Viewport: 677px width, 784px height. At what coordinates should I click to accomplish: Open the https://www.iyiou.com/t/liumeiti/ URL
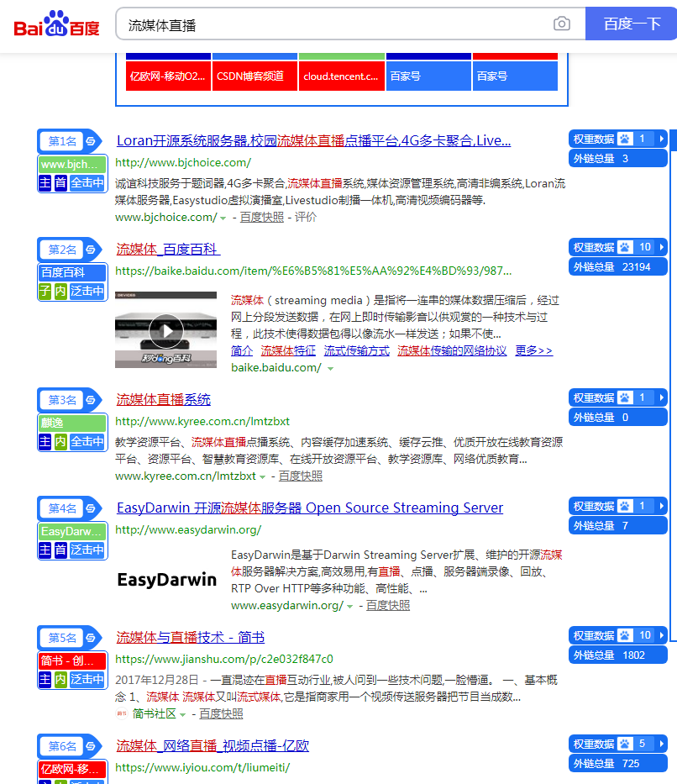click(202, 767)
